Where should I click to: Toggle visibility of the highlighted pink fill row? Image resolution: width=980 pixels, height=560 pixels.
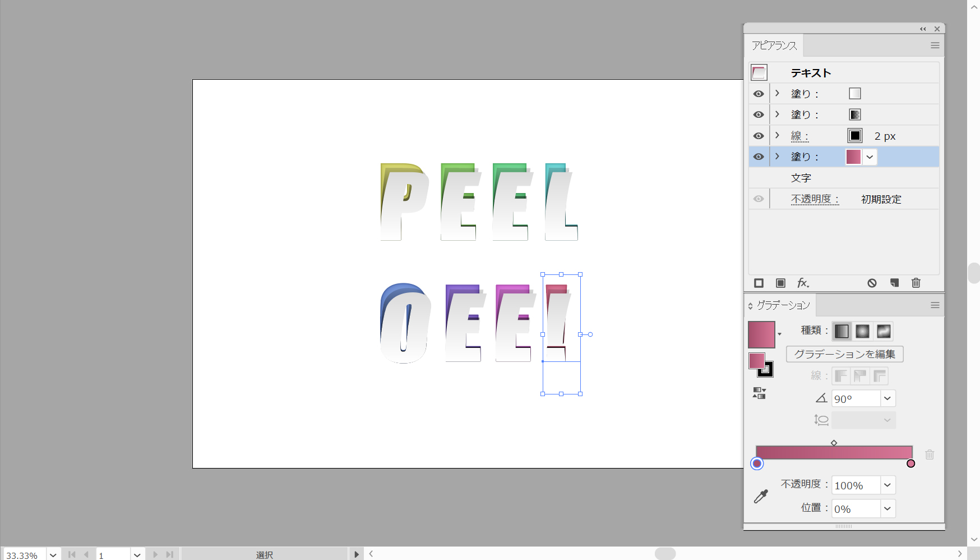[759, 157]
